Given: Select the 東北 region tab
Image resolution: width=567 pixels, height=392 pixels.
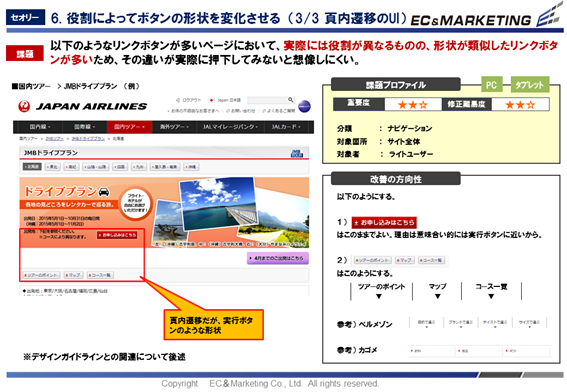Looking at the screenshot, I should tap(52, 167).
